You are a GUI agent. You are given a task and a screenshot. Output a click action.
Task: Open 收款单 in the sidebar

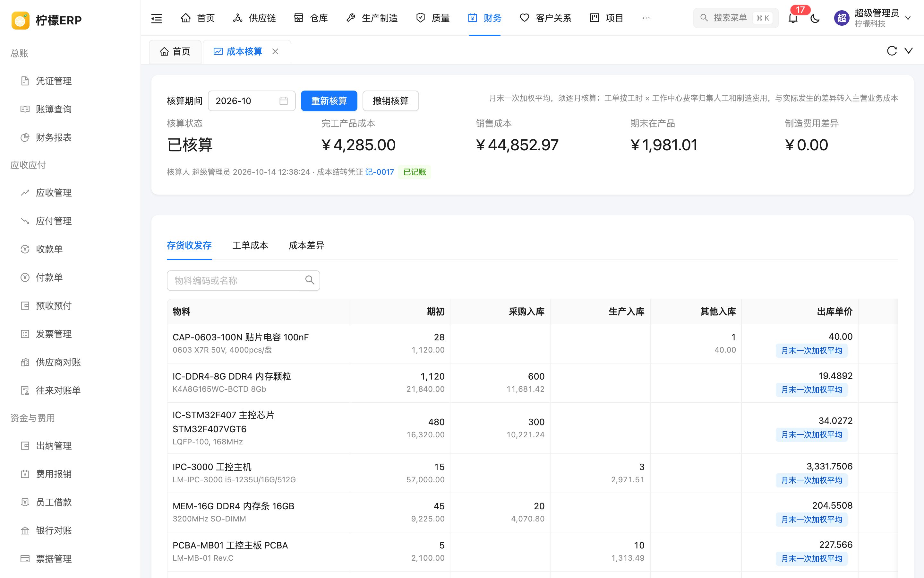[x=49, y=249]
